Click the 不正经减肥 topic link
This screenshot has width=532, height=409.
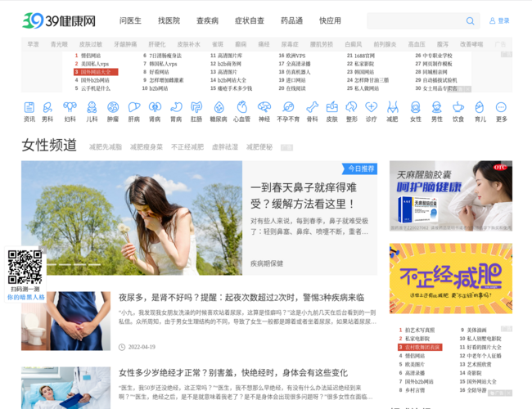[x=187, y=147]
